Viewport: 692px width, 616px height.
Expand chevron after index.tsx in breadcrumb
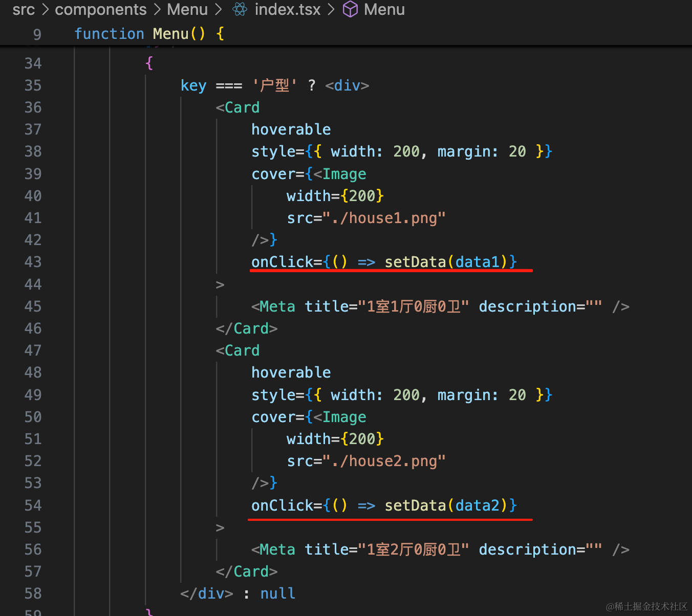[332, 9]
